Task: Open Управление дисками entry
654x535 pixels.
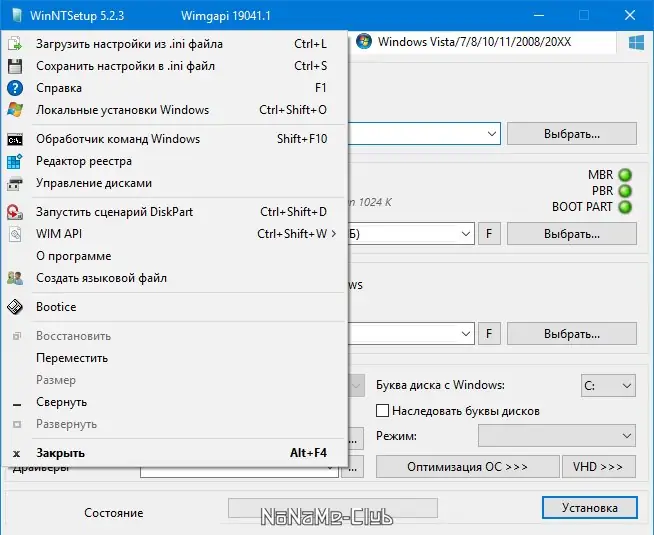Action: [176, 183]
